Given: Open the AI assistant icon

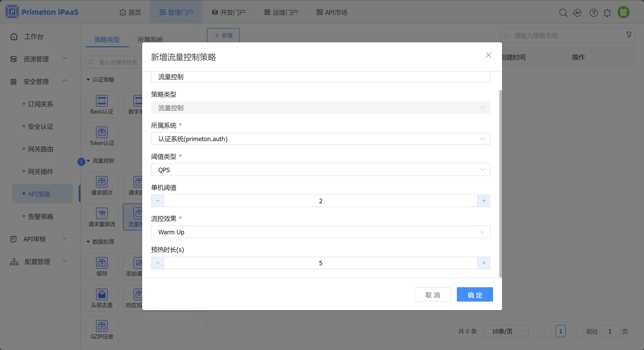Looking at the screenshot, I should 577,13.
